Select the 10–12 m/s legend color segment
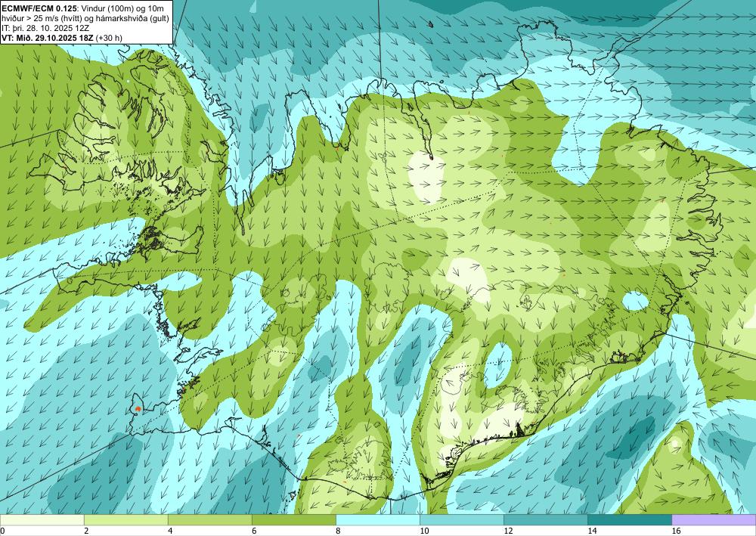Screen dimensions: 756x536 pos(461,520)
